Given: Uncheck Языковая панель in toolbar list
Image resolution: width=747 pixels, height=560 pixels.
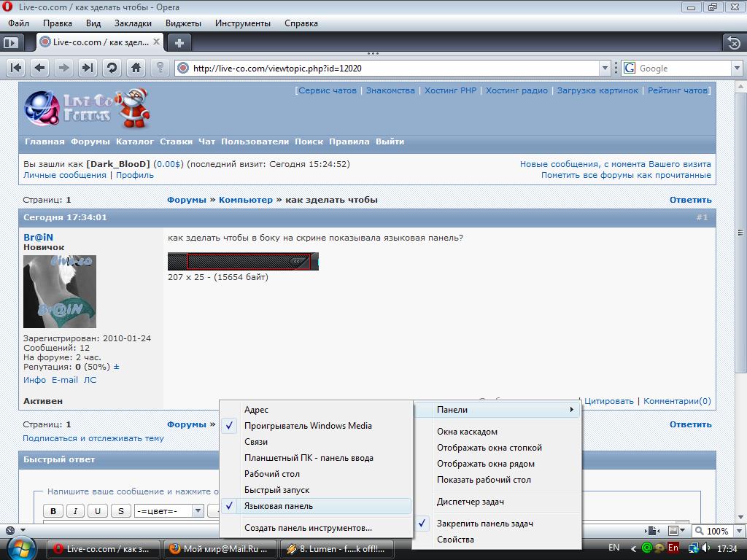Looking at the screenshot, I should click(x=278, y=506).
